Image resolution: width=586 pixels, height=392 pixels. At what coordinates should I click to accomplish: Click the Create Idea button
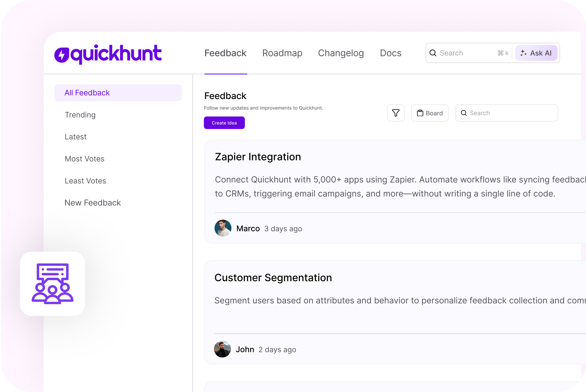point(224,123)
